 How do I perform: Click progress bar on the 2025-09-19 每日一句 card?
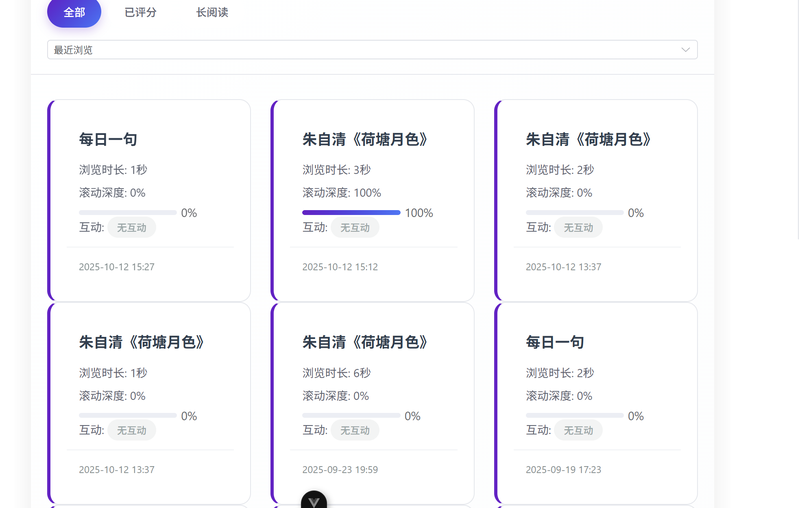(x=574, y=415)
